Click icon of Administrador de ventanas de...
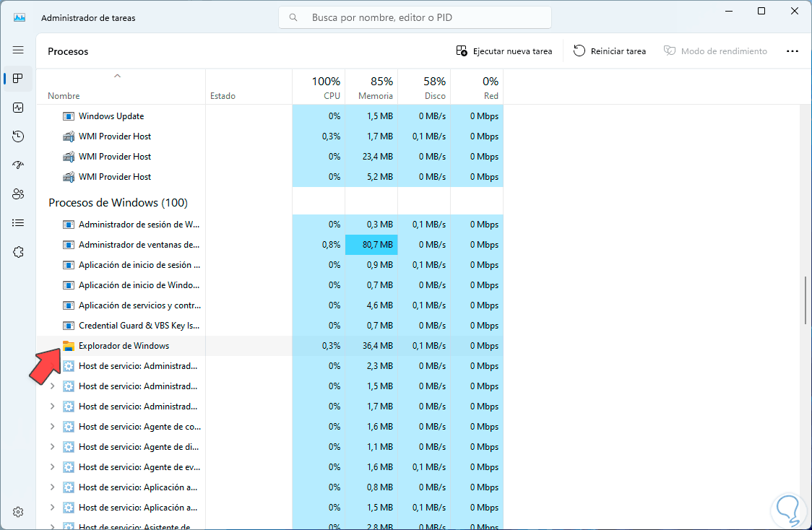This screenshot has width=812, height=530. pyautogui.click(x=69, y=245)
